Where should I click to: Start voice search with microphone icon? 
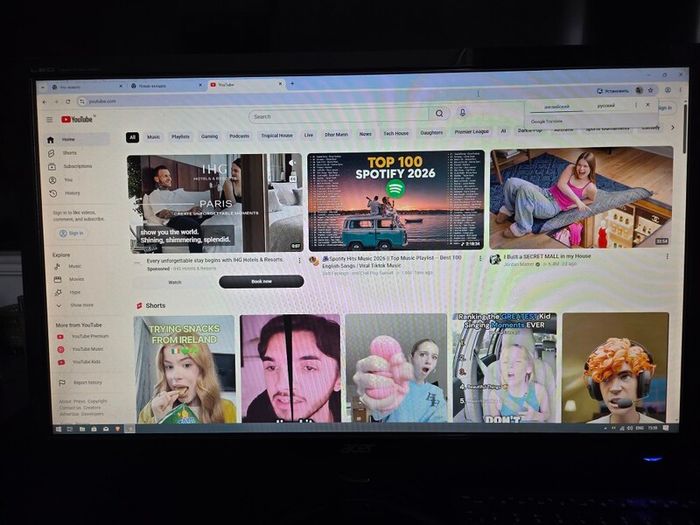(462, 113)
